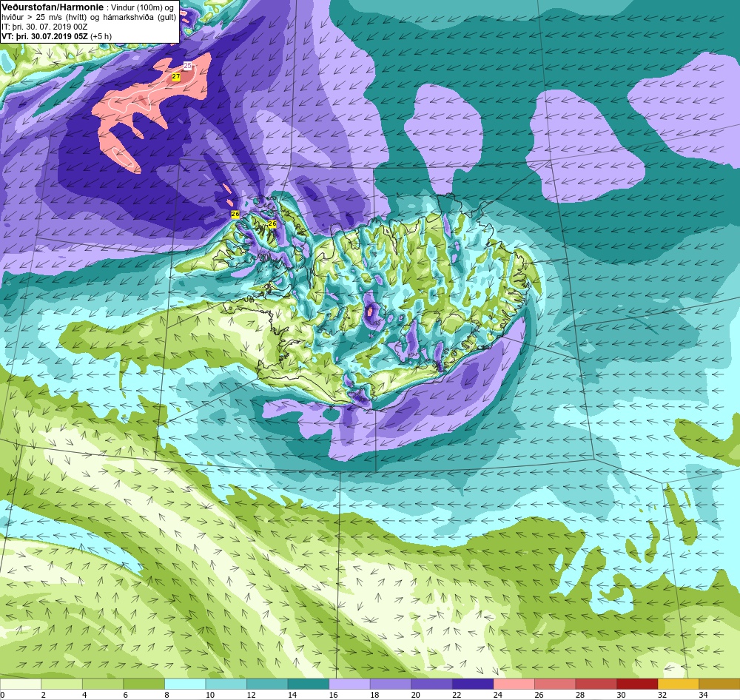740x700 pixels.
Task: Click the legend scale value "10"
Action: click(210, 695)
